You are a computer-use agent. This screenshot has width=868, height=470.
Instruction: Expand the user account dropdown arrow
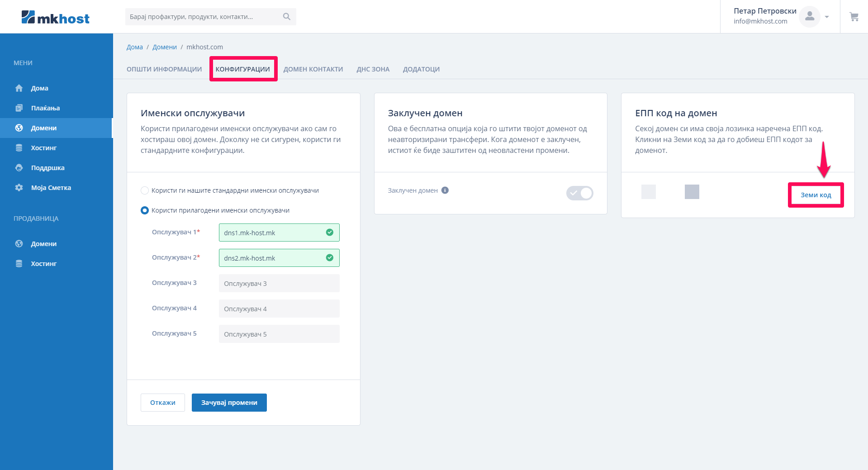[x=827, y=17]
